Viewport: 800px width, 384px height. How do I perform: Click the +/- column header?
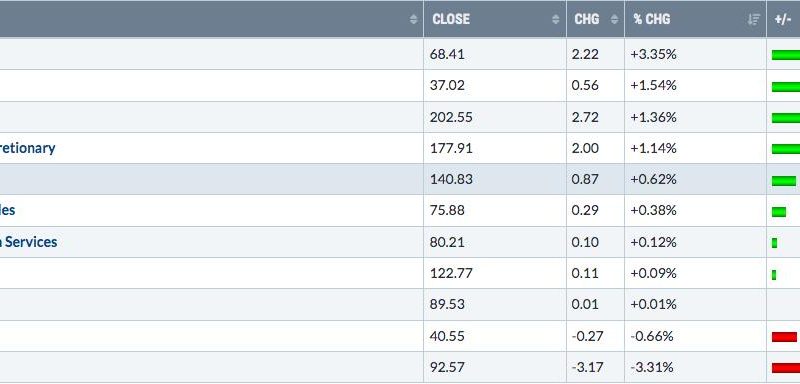[x=783, y=19]
